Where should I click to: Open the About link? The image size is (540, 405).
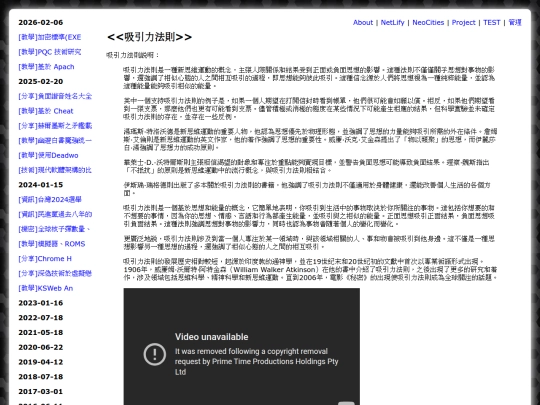point(363,22)
